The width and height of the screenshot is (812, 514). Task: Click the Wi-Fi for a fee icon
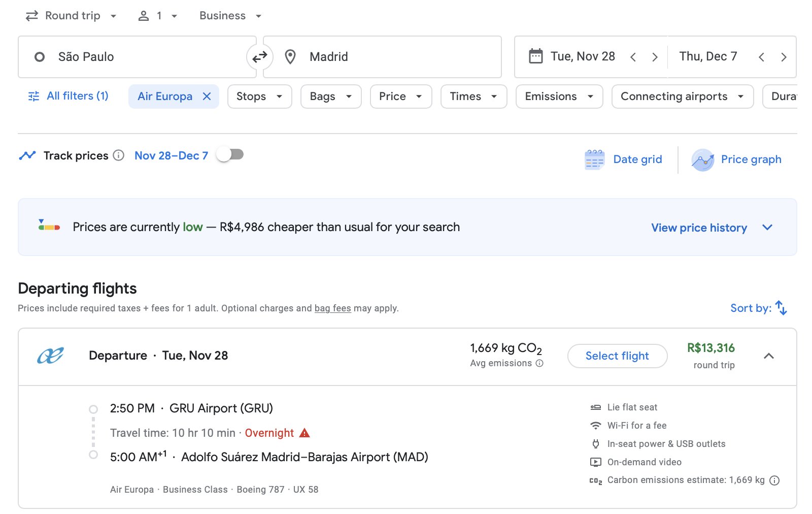pos(595,425)
